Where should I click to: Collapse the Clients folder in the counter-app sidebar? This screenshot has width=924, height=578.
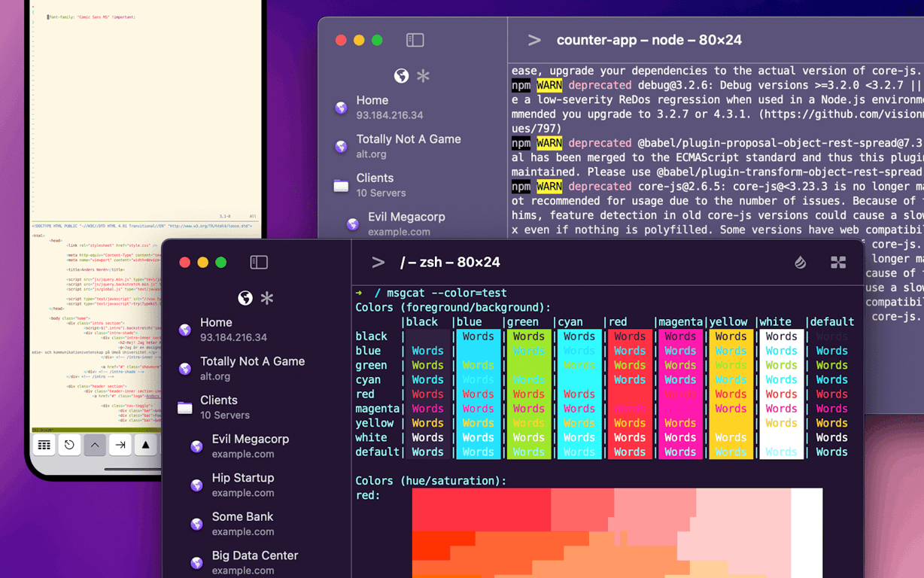pyautogui.click(x=375, y=185)
